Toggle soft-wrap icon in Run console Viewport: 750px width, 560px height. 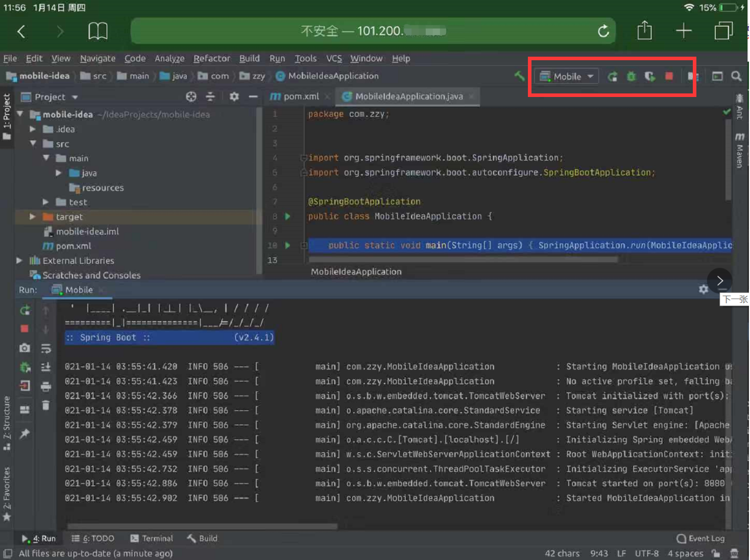pyautogui.click(x=46, y=349)
